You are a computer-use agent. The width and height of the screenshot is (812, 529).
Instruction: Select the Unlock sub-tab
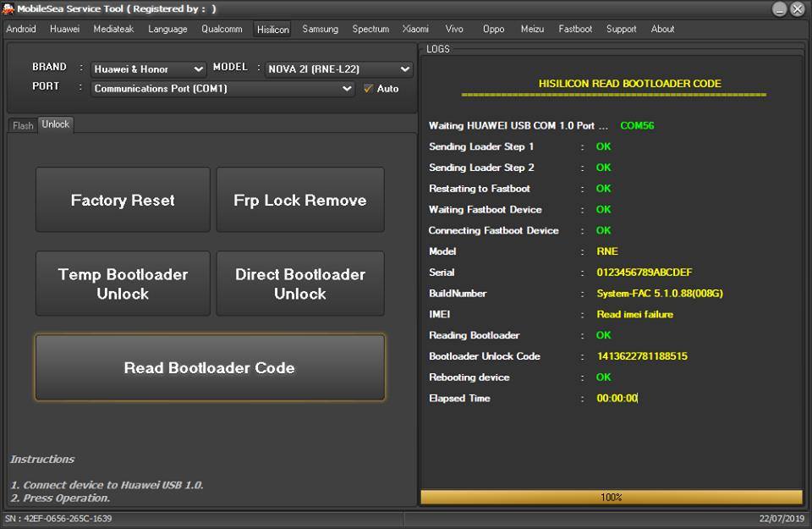point(56,124)
